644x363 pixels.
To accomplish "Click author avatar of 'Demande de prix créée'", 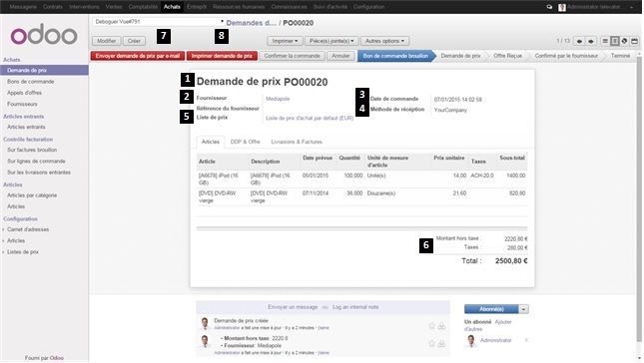I will (205, 324).
